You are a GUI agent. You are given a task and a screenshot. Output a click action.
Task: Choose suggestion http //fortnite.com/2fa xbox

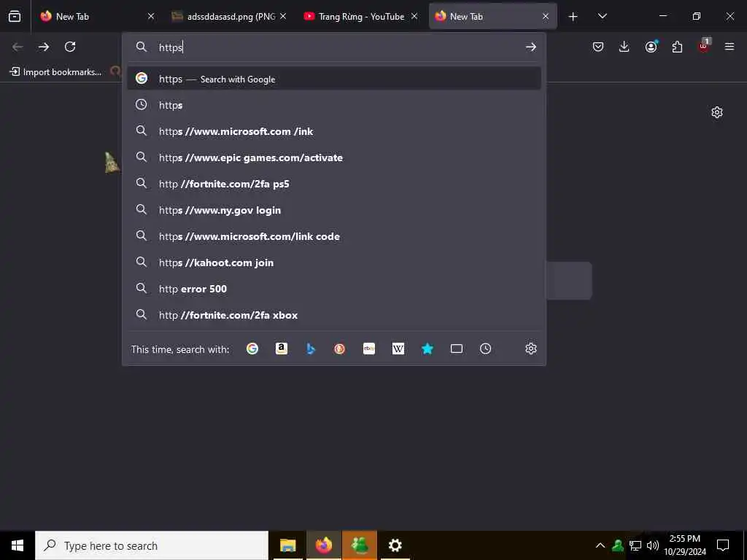point(333,315)
